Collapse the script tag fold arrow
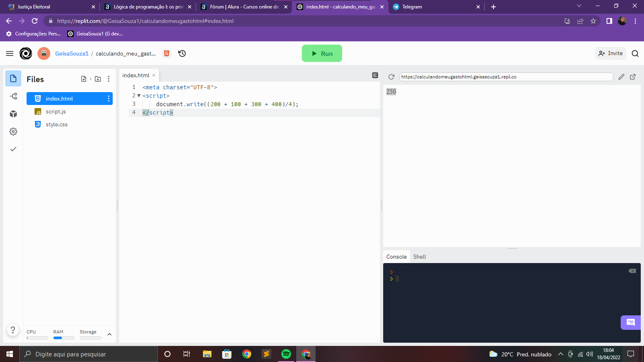Viewport: 644px width, 362px height. (139, 96)
